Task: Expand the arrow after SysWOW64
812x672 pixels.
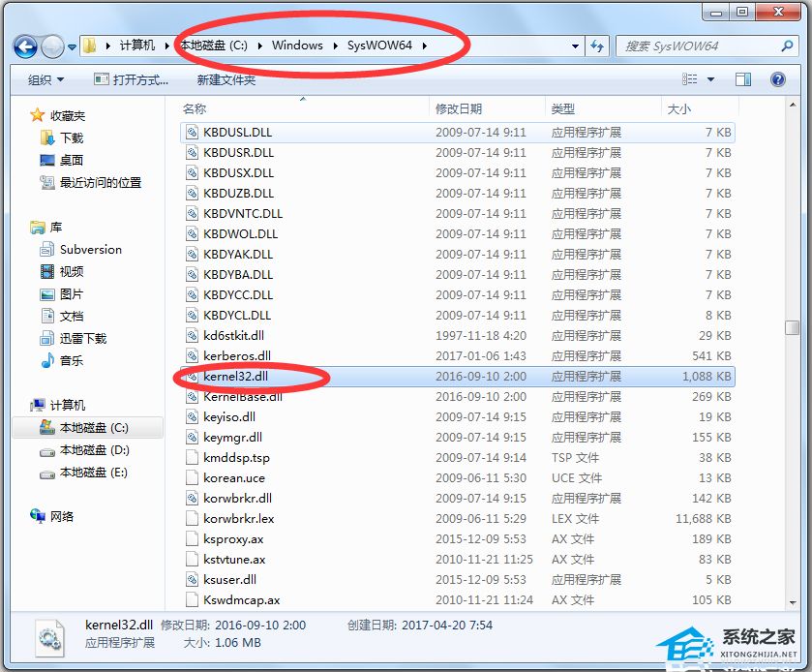Action: [x=425, y=46]
